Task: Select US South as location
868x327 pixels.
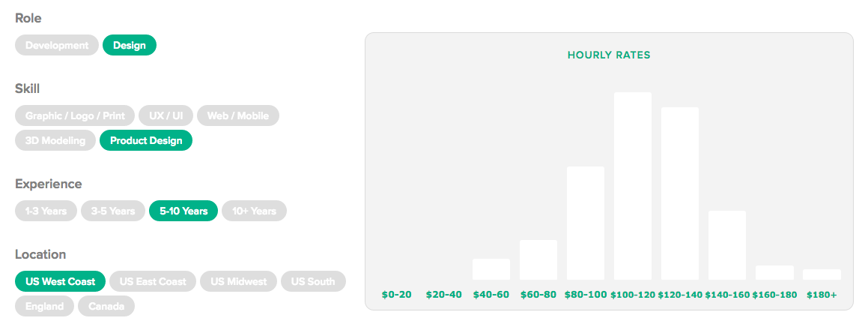Action: coord(313,281)
